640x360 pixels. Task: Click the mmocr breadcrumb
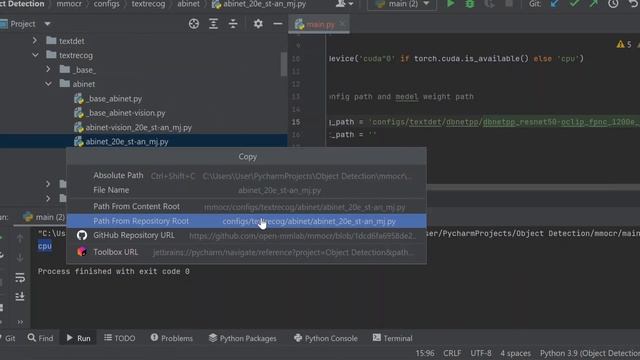69,4
